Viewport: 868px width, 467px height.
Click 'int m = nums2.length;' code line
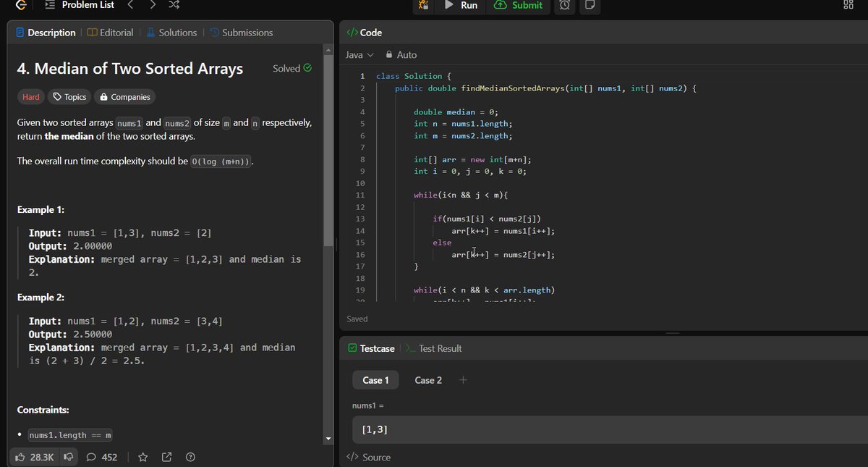[463, 136]
